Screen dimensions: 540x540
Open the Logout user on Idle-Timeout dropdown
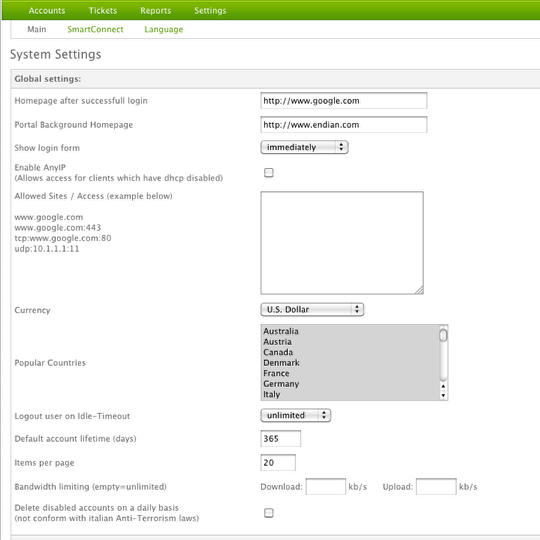click(295, 415)
